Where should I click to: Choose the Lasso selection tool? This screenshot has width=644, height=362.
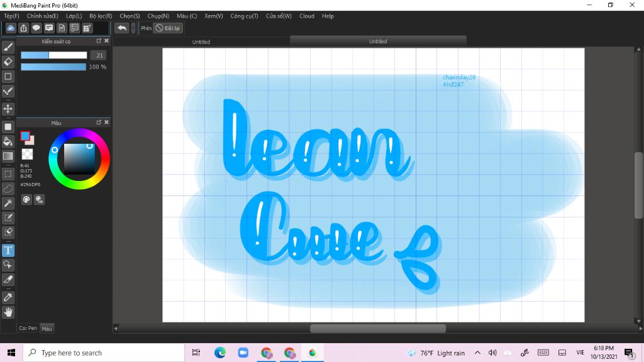[8, 189]
